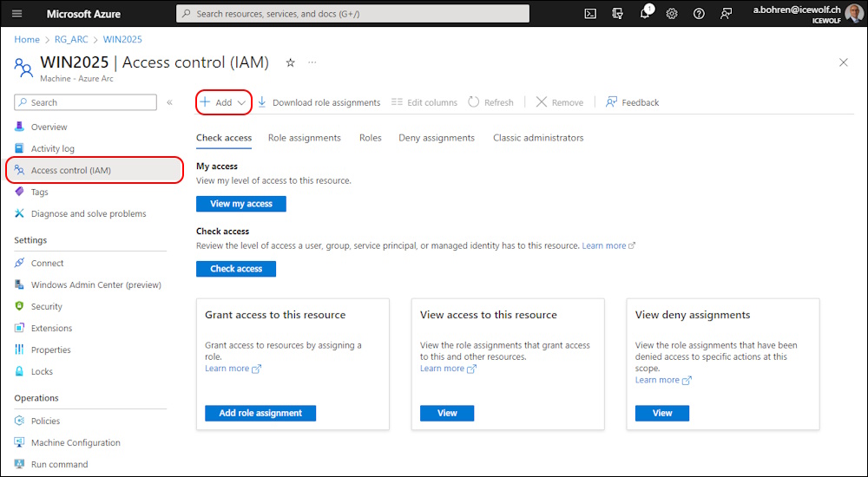
Task: Open the more options ellipsis by title
Action: (x=312, y=62)
